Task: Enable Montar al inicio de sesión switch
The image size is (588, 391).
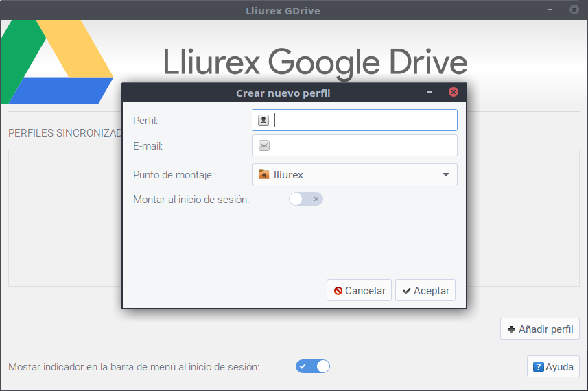Action: point(306,199)
